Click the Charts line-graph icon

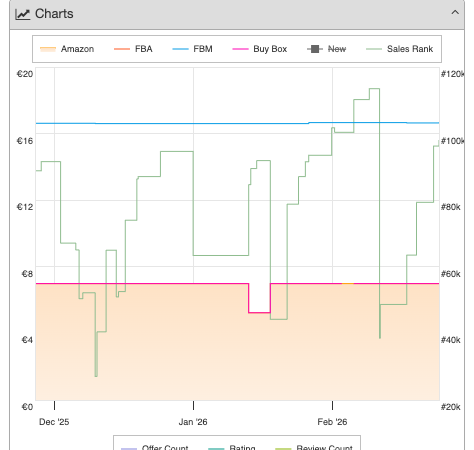(x=23, y=14)
